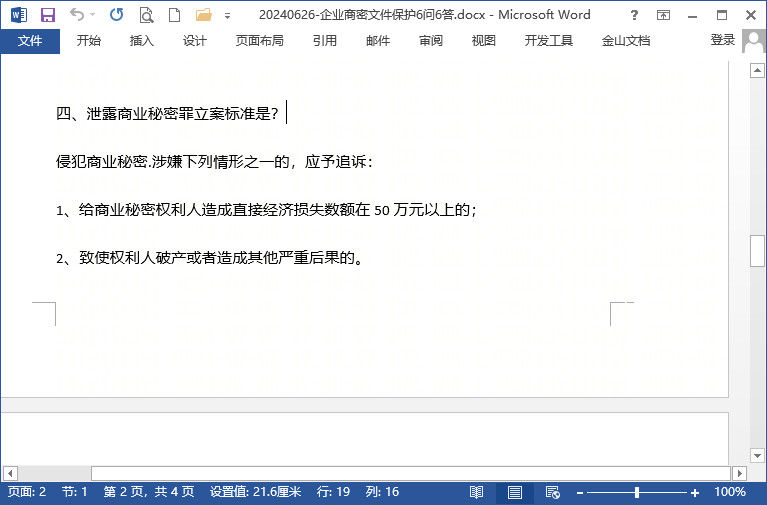767x505 pixels.
Task: Open the undo history dropdown arrow
Action: (92, 15)
